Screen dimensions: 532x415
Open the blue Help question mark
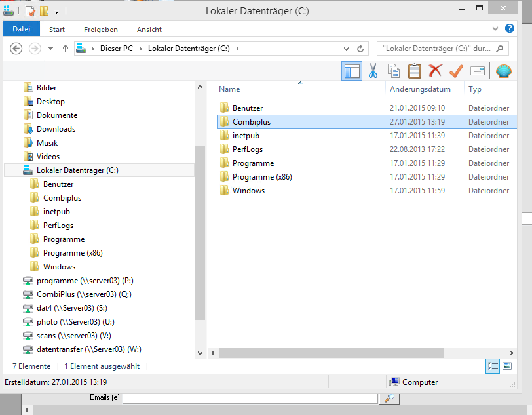[x=510, y=29]
